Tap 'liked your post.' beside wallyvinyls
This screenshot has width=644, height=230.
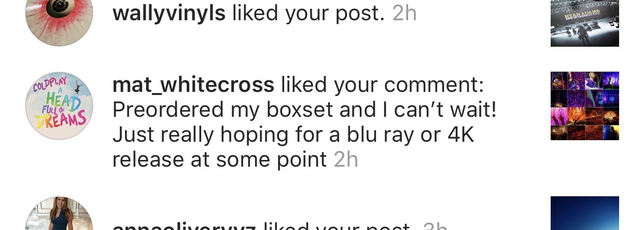[309, 13]
